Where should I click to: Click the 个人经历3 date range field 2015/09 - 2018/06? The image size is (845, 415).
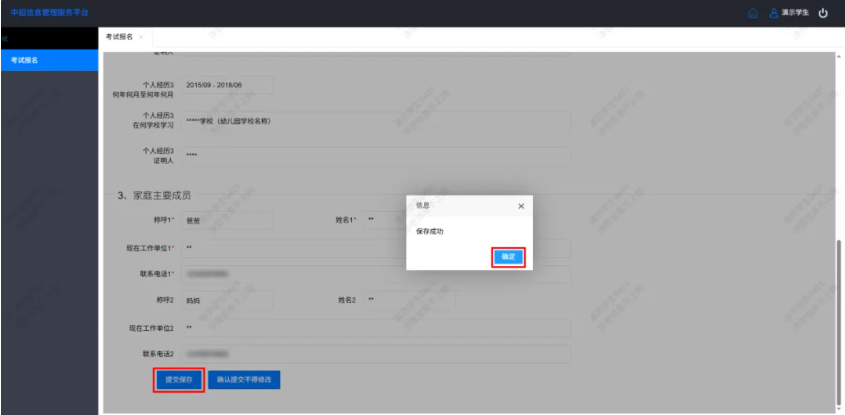pyautogui.click(x=226, y=87)
